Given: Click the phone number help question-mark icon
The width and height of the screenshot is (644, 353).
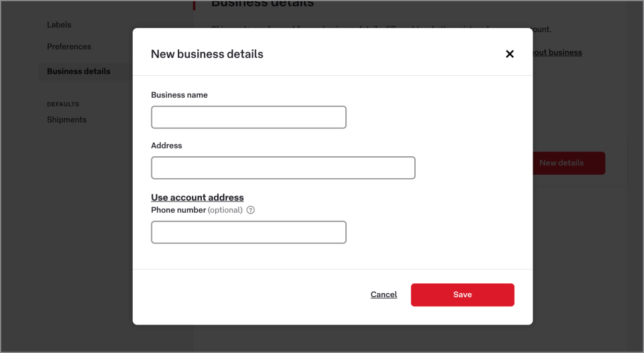Looking at the screenshot, I should (250, 210).
